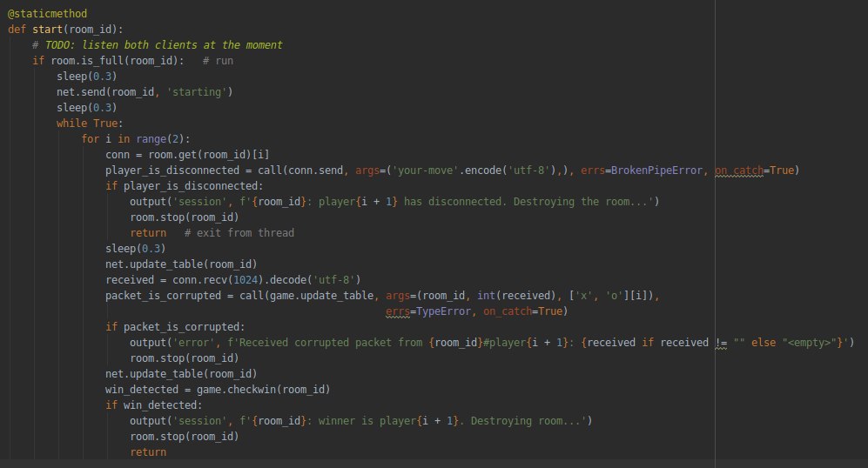Click the BrokenPipeError argument
The image size is (868, 468).
[x=656, y=170]
